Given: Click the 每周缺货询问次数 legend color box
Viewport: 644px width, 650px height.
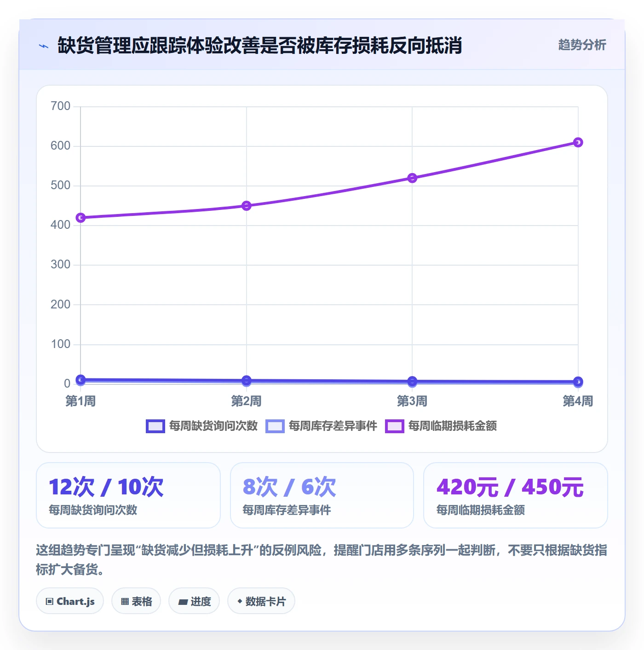Looking at the screenshot, I should point(155,426).
